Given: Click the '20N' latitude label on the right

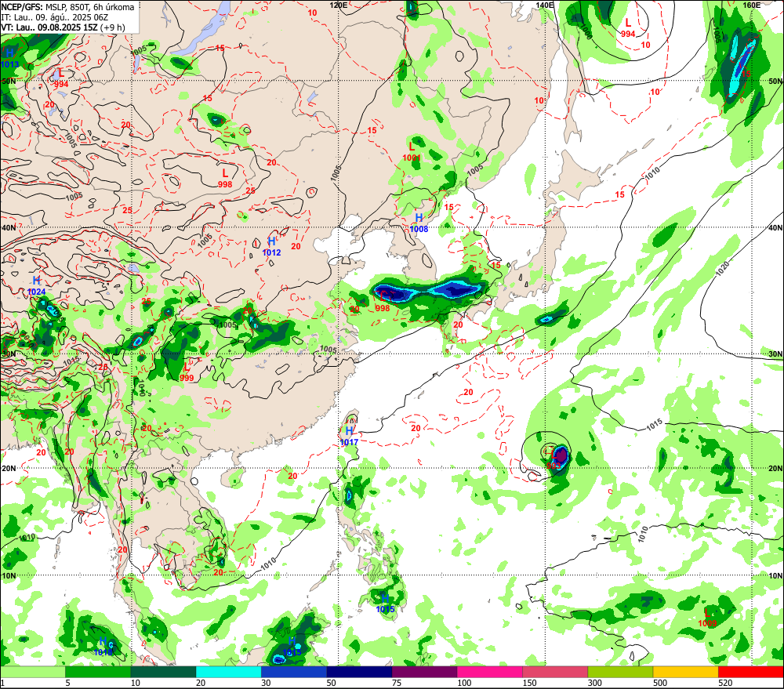Looking at the screenshot, I should pyautogui.click(x=775, y=469).
